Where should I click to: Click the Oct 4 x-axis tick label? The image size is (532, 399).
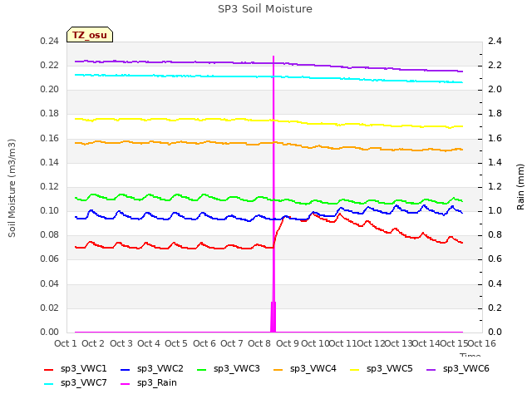tap(149, 343)
